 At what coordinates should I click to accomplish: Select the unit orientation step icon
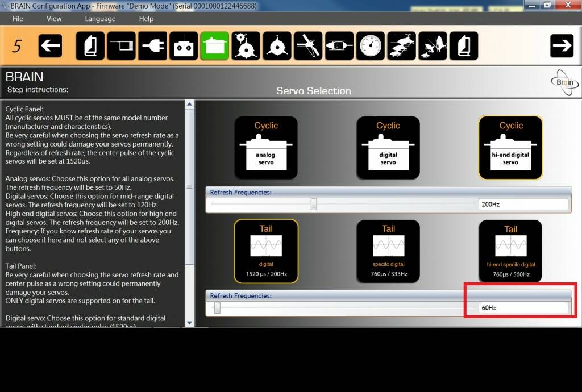click(122, 45)
